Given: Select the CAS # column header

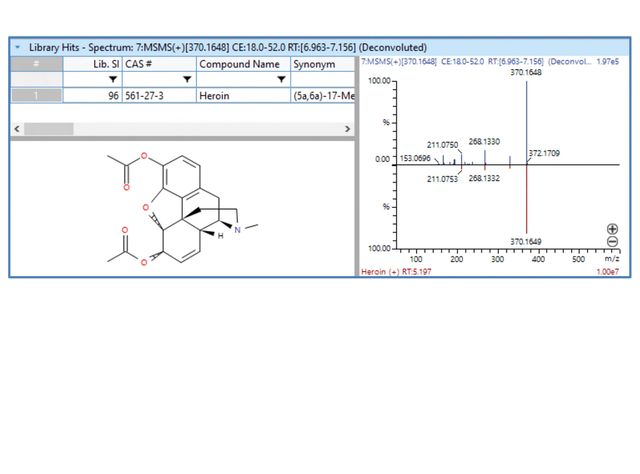Looking at the screenshot, I should (x=159, y=64).
